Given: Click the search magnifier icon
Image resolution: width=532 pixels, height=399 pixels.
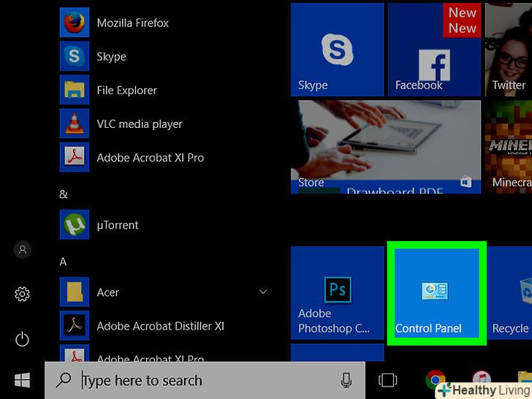Looking at the screenshot, I should point(64,380).
